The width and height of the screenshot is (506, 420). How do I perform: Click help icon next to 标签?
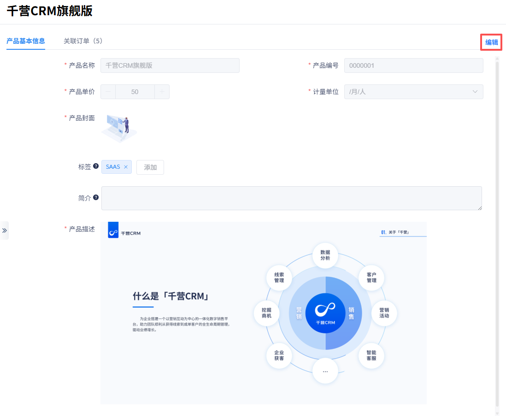96,166
